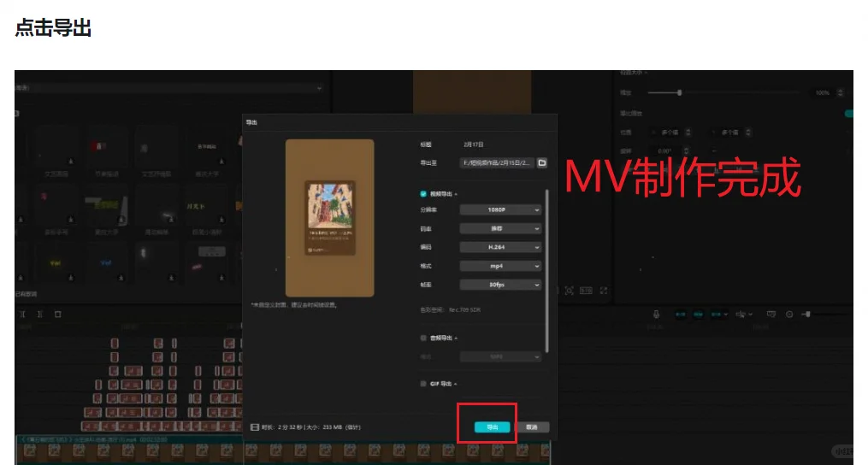Click the Rec.709 SDR color space text
Screen dimensions: 868x465
coord(464,310)
